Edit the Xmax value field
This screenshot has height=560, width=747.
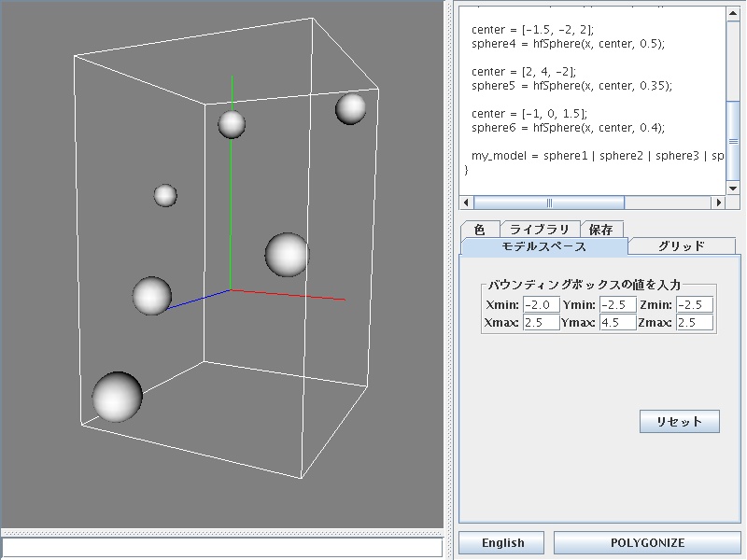click(x=542, y=322)
